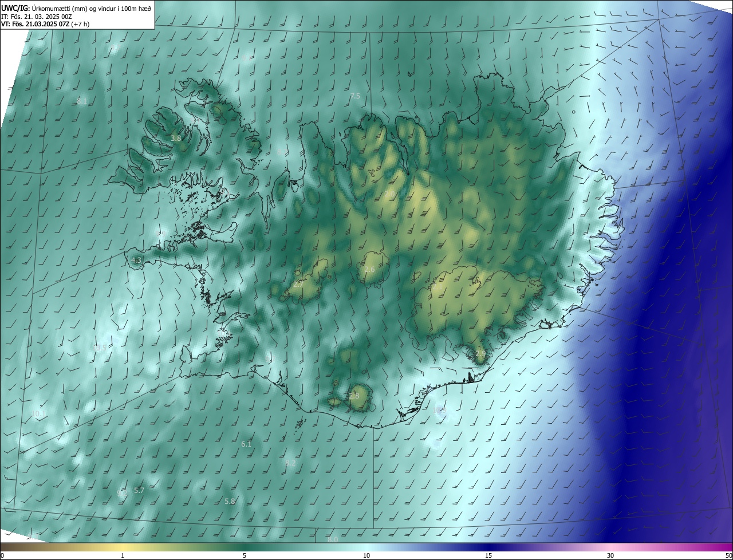Image resolution: width=733 pixels, height=560 pixels.
Task: Click the 10.1 value near the left edge
Action: (39, 413)
